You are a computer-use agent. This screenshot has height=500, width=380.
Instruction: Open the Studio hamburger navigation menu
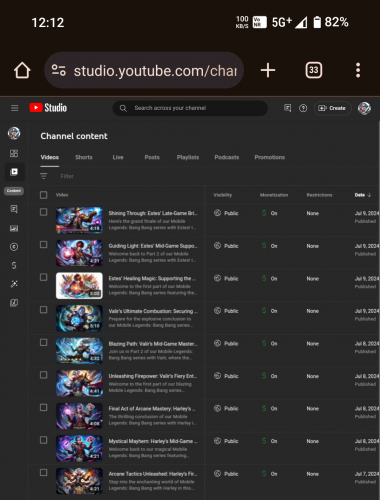[x=15, y=108]
